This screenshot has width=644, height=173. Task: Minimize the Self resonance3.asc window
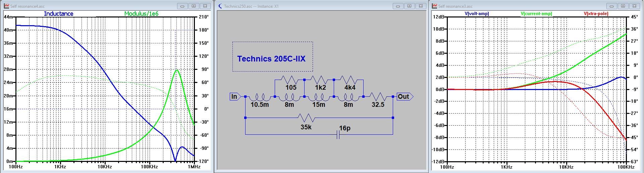pos(611,6)
